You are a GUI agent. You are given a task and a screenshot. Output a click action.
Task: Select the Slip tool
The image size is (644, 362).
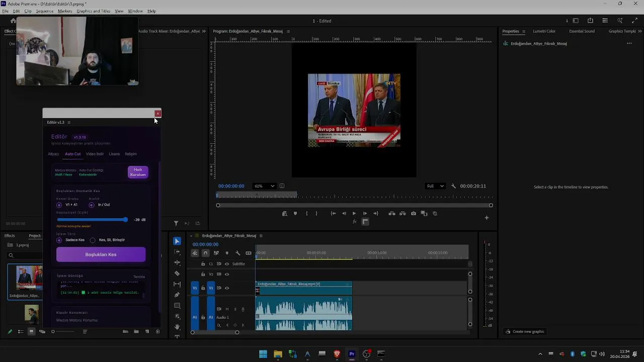tap(177, 284)
